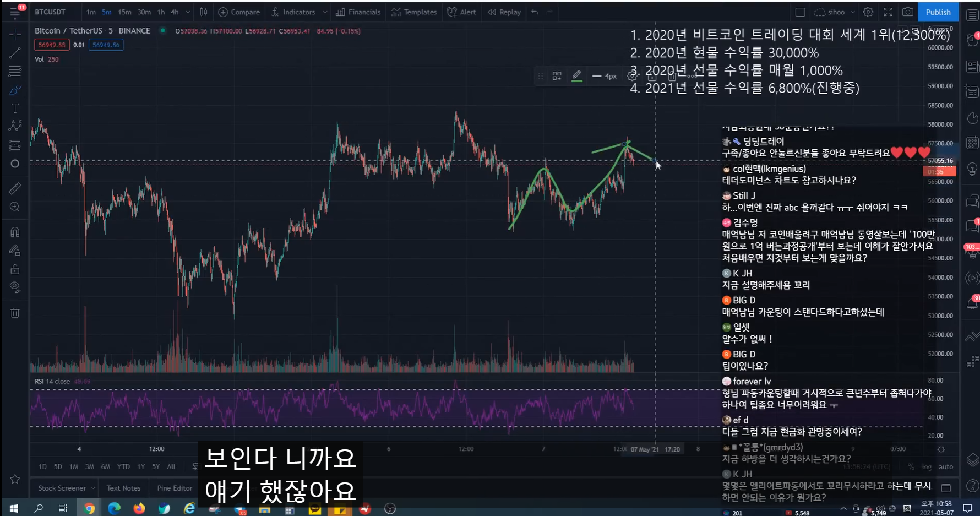980x516 pixels.
Task: Click the Publish button
Action: tap(938, 12)
